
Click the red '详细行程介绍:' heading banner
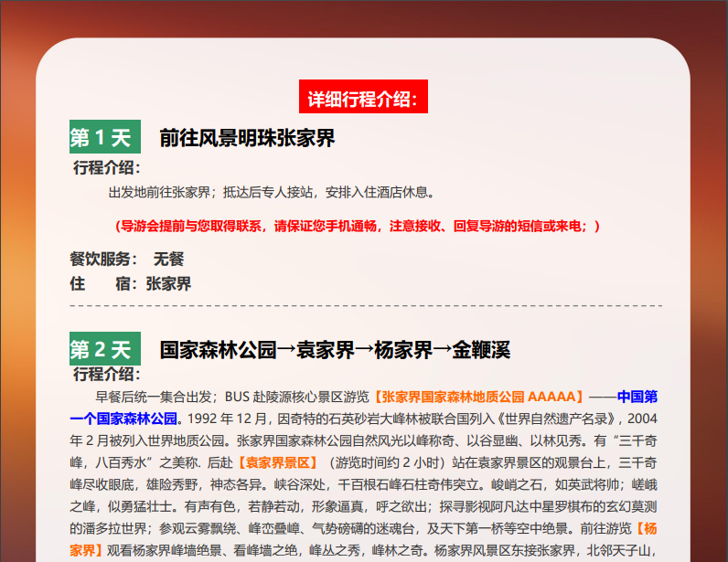tap(363, 97)
